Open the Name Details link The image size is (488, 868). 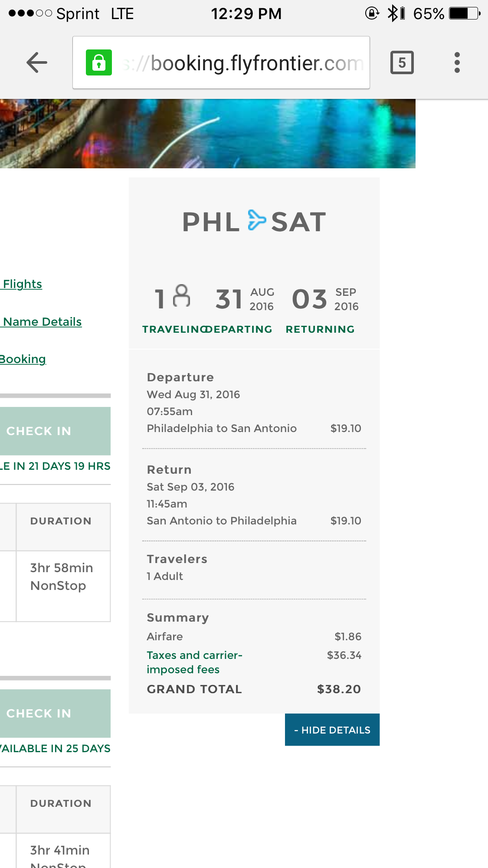tap(42, 322)
